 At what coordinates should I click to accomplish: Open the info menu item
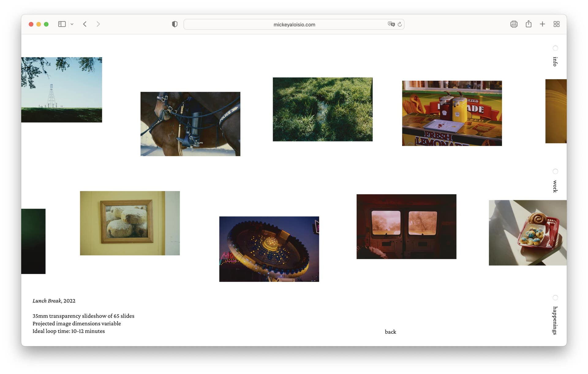point(555,62)
